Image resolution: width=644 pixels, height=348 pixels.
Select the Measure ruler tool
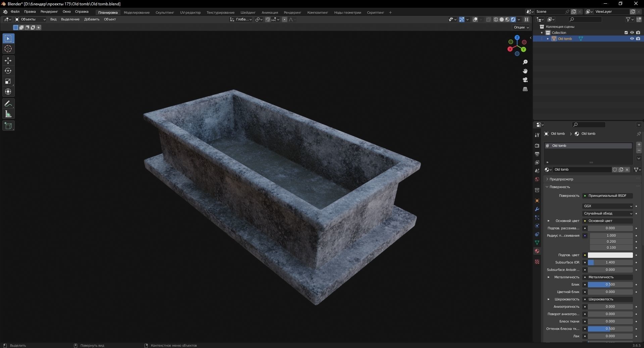[8, 114]
